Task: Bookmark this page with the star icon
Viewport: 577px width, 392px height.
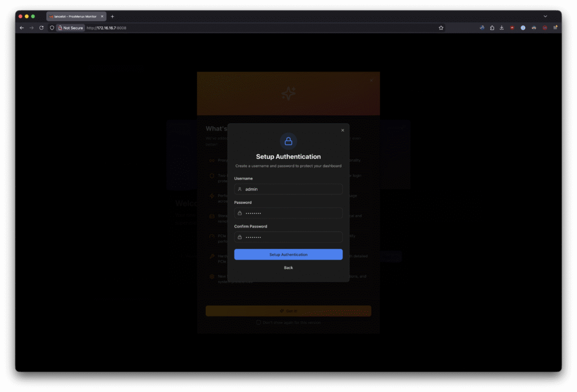Action: [x=441, y=28]
